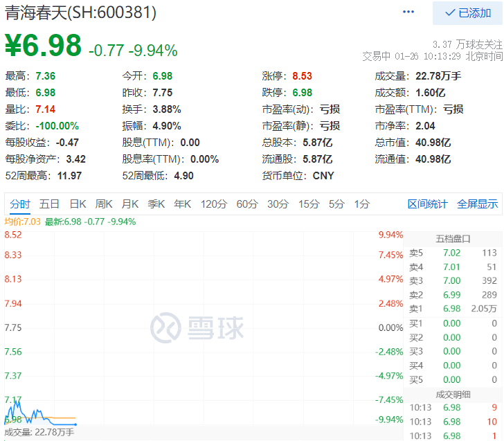Click the 委比 value -100.00%
The height and width of the screenshot is (441, 504).
click(57, 126)
